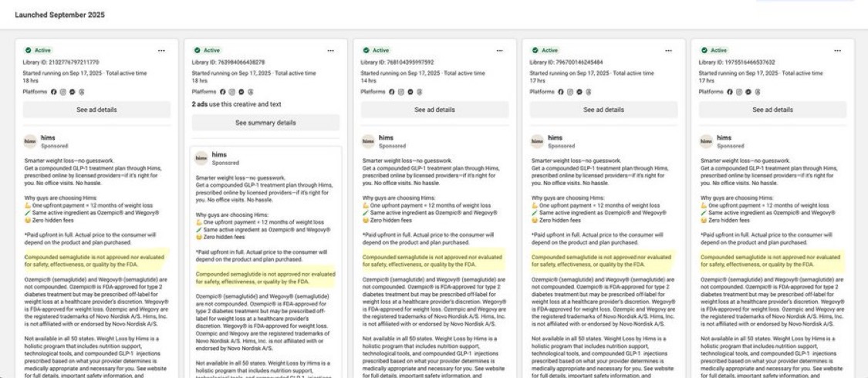Open See summary details for ad 763984066438278
The image size is (868, 378).
click(265, 123)
